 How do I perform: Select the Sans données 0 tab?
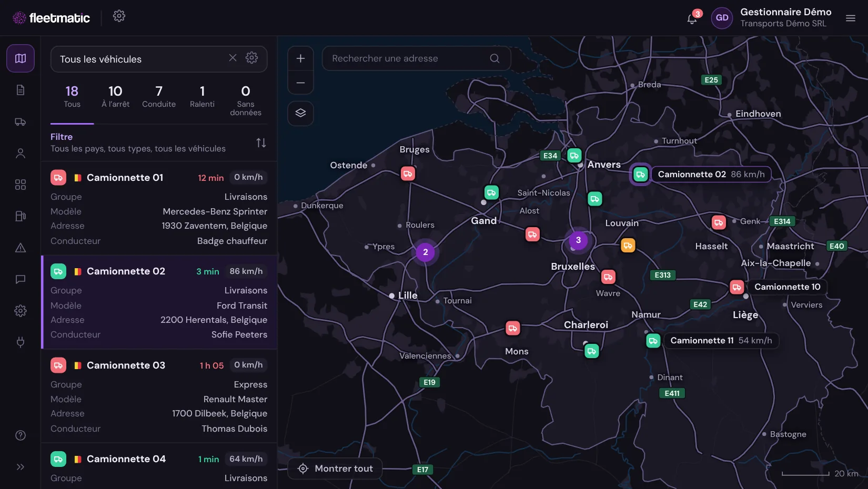point(246,101)
